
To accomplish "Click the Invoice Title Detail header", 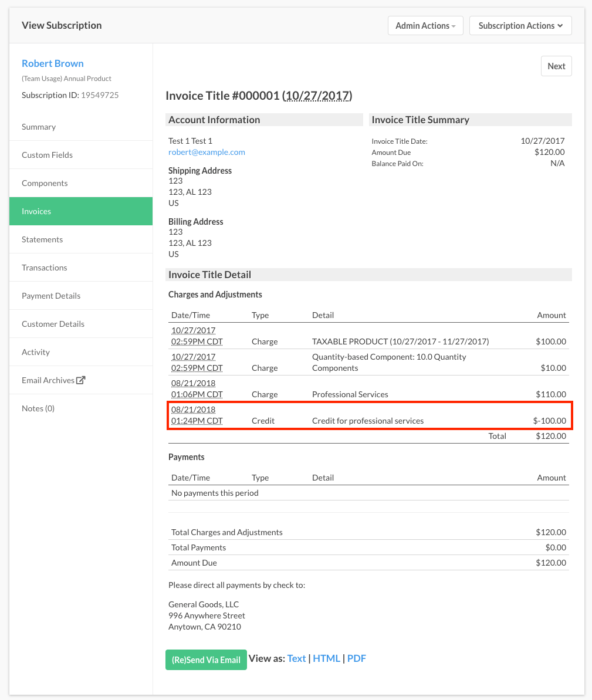I will click(368, 275).
